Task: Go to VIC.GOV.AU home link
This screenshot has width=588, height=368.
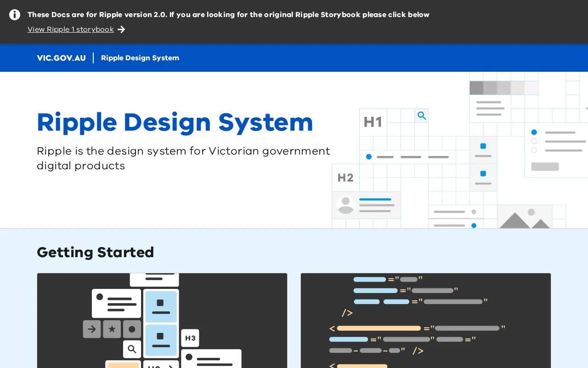Action: click(61, 58)
